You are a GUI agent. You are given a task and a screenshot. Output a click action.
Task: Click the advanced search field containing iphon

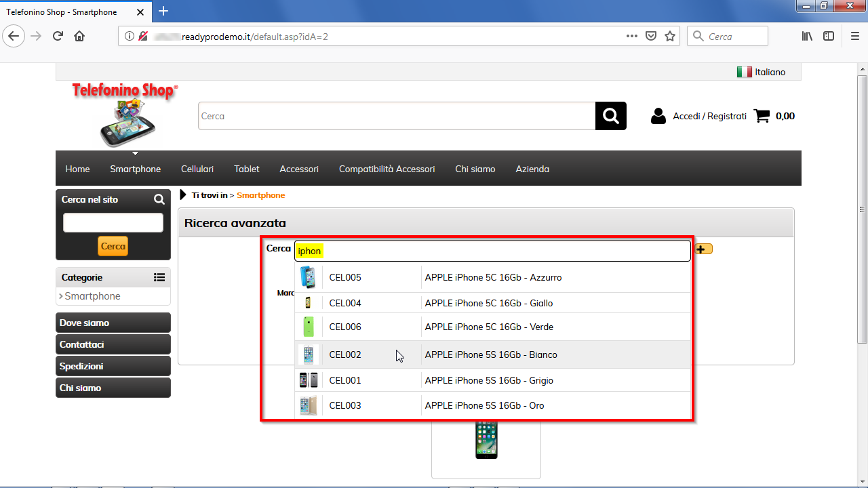click(x=492, y=251)
